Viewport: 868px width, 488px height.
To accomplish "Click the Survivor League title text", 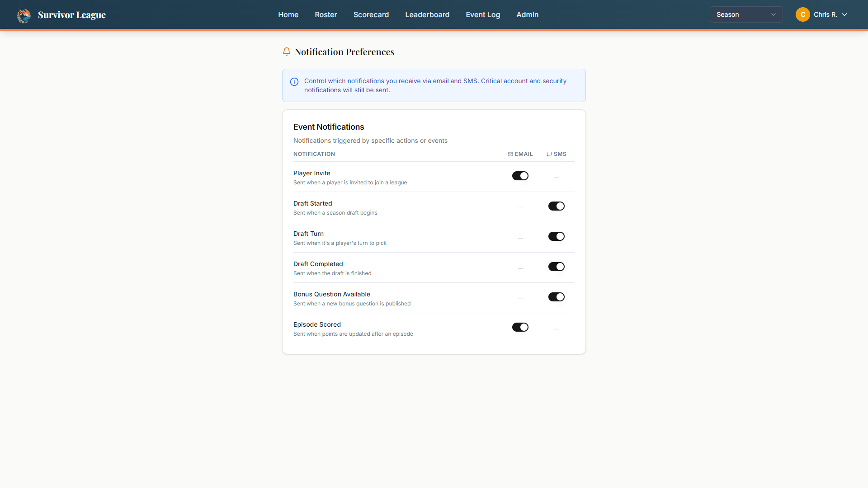I will (72, 15).
